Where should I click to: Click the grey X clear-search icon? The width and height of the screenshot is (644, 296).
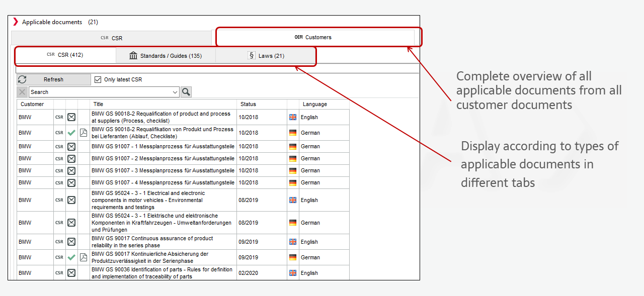(x=22, y=92)
